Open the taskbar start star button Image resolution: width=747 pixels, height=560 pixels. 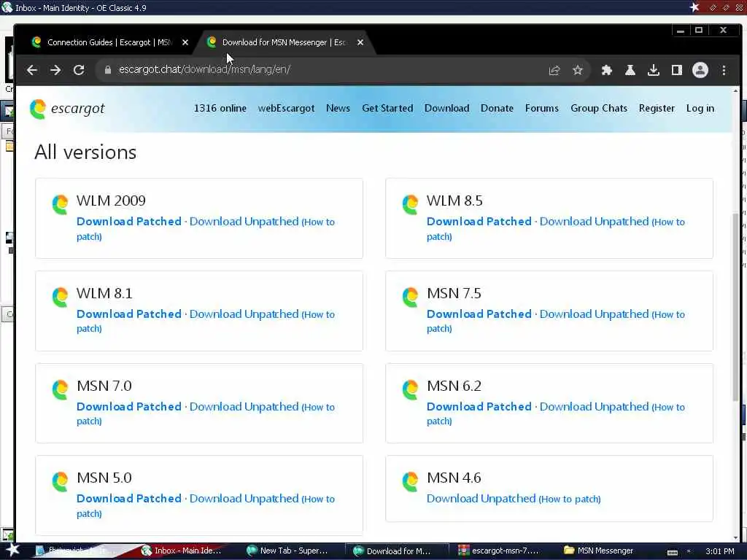[13, 550]
